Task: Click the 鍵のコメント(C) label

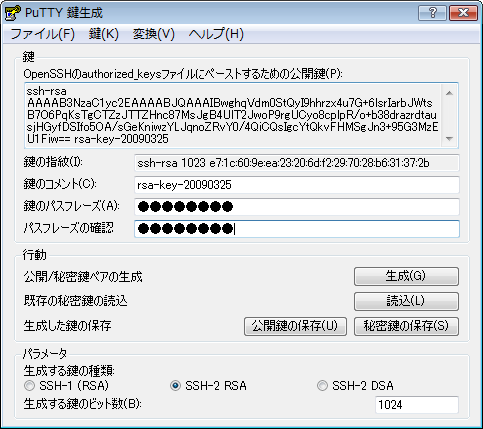Action: (x=60, y=184)
